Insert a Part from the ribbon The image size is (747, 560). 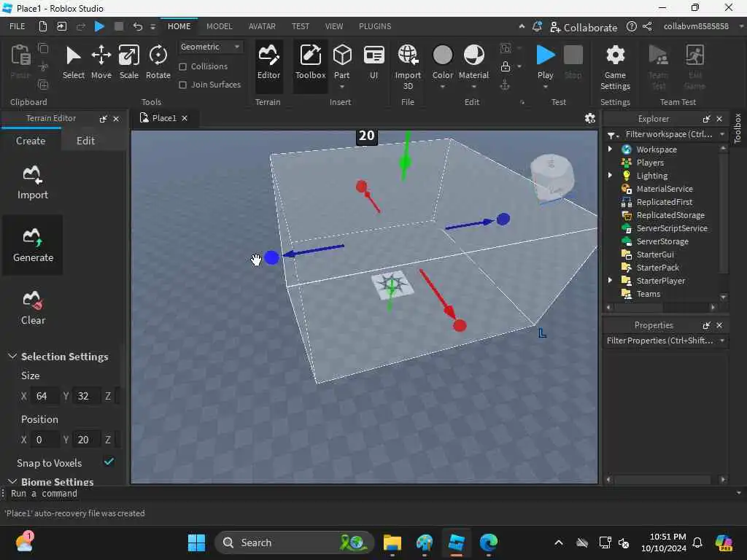[341, 63]
